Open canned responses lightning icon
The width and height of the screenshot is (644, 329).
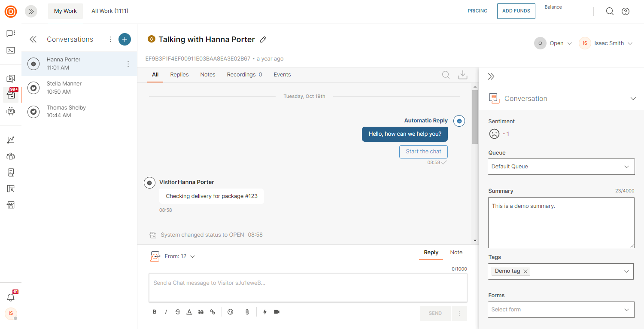click(264, 312)
